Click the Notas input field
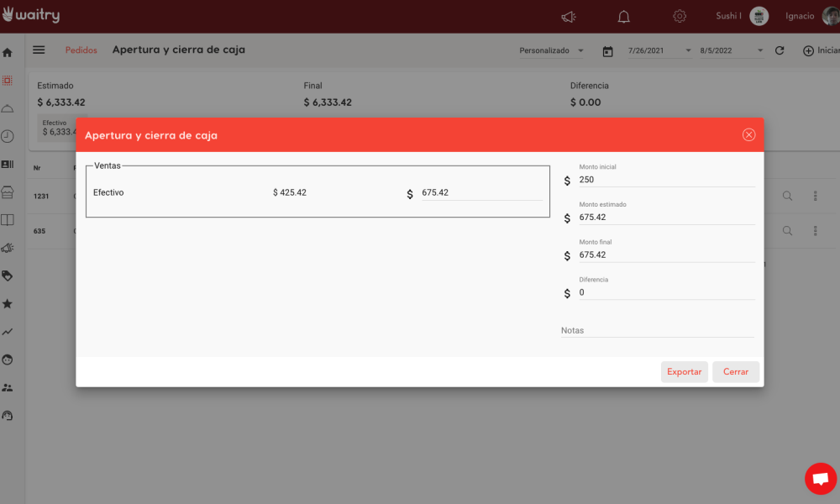 (x=657, y=331)
